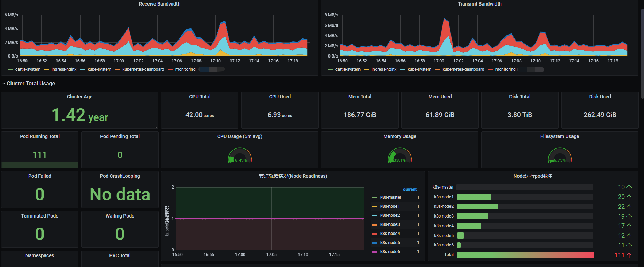This screenshot has width=644, height=267.
Task: Open the PVC Total panel title menu
Action: [120, 255]
